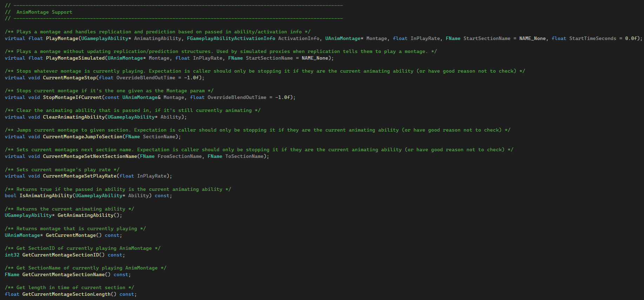Click the StartTimeSeconds parameter
Viewport: 644px width, 300px height.
point(593,38)
